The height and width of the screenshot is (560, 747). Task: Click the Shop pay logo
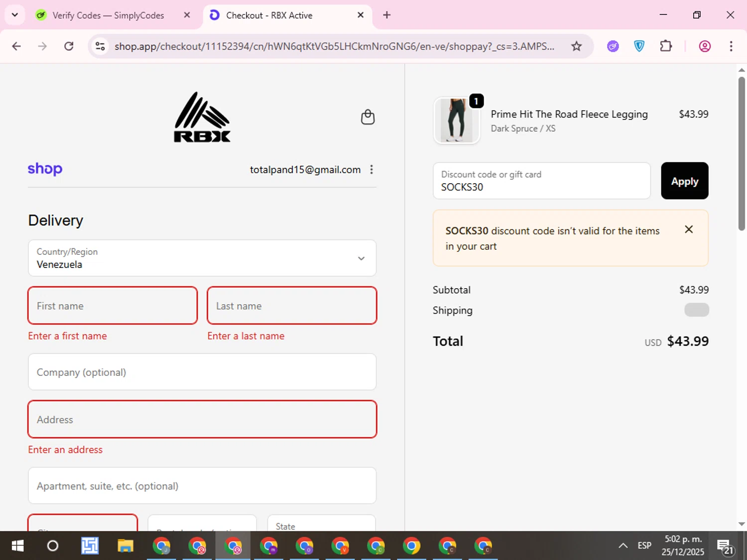[45, 169]
